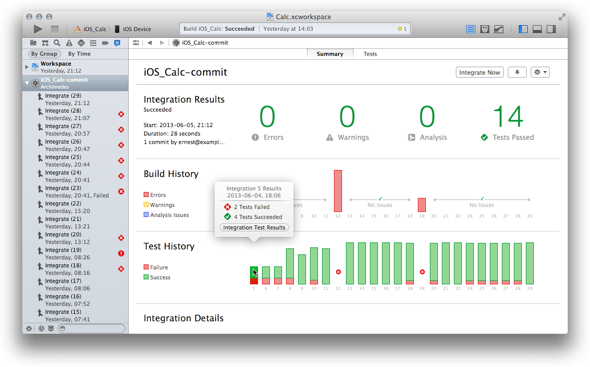The width and height of the screenshot is (590, 367).
Task: Stop the running task with Stop button
Action: [x=55, y=29]
